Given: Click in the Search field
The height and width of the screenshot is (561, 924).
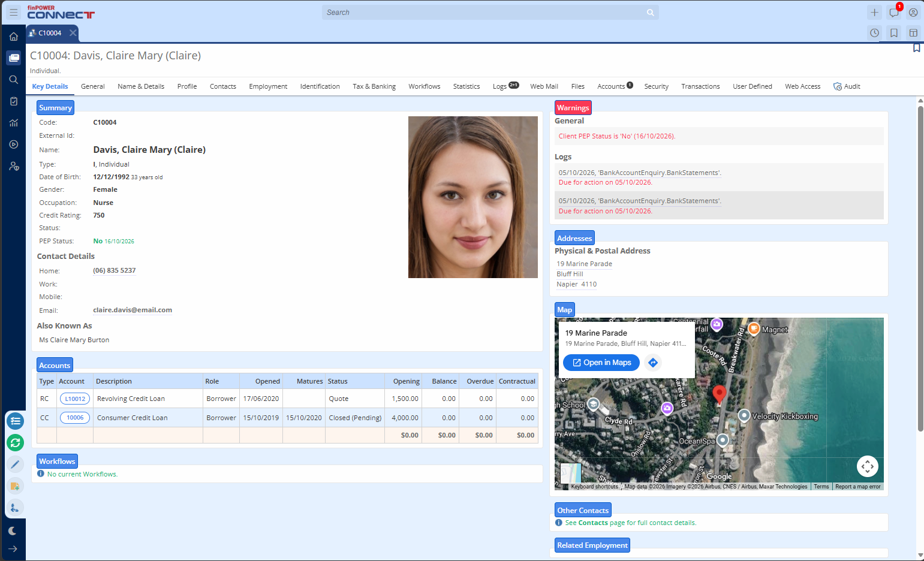Looking at the screenshot, I should pos(490,12).
